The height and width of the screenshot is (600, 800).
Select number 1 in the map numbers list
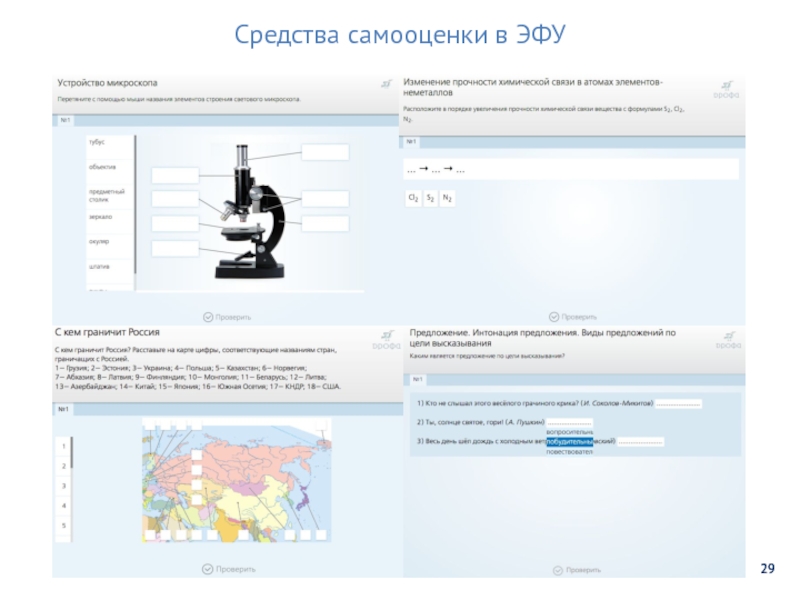click(x=63, y=446)
